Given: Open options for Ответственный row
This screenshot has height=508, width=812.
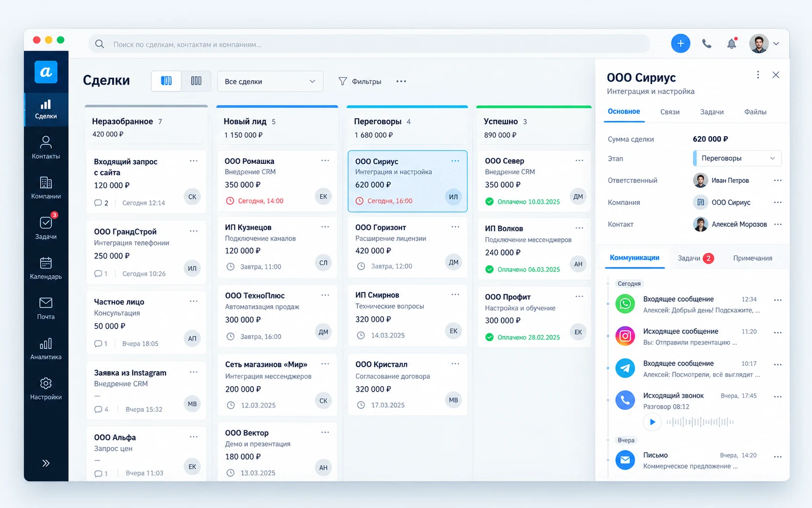Looking at the screenshot, I should 778,180.
